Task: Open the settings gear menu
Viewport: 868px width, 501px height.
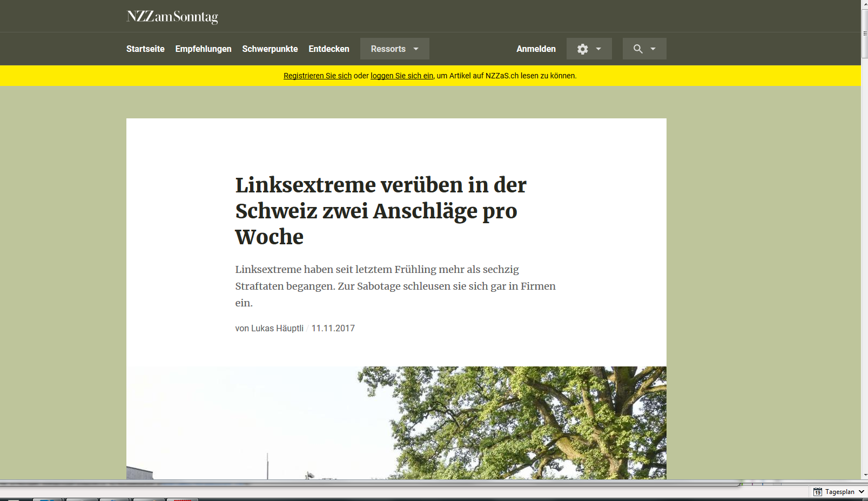Action: [x=582, y=49]
